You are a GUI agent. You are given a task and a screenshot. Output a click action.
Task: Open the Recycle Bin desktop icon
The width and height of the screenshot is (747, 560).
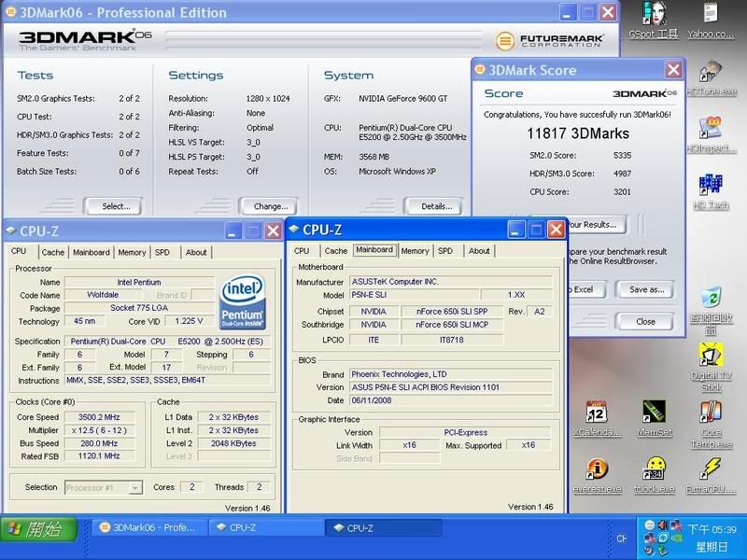point(712,311)
